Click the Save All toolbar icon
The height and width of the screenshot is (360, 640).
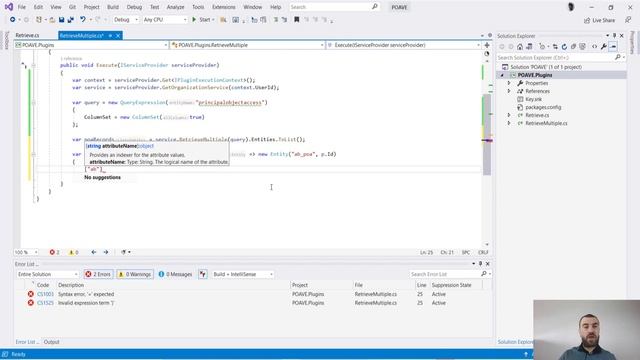click(x=71, y=20)
